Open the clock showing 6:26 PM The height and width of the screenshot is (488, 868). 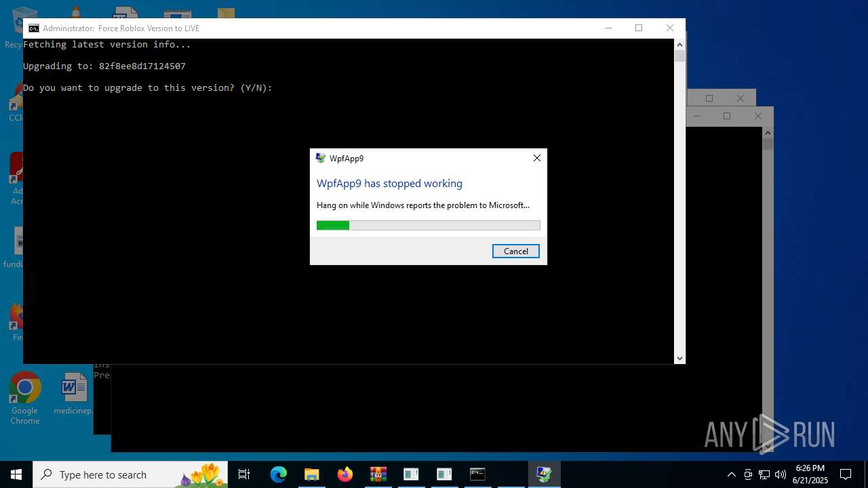[x=810, y=474]
